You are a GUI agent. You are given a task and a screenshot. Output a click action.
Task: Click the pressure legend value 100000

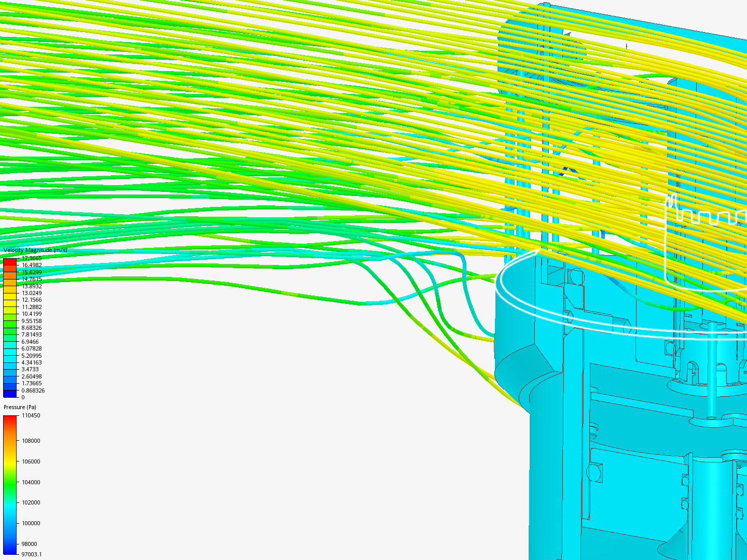31,523
